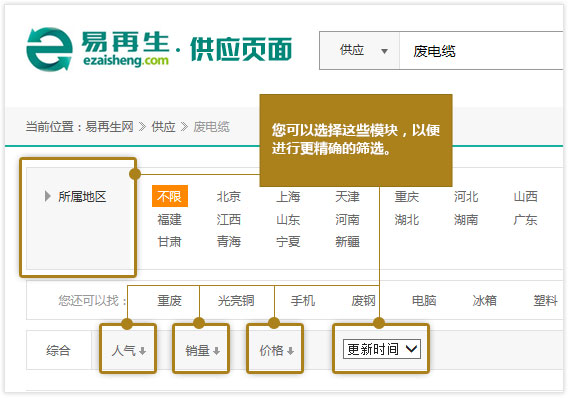Screen dimensions: 569x398
Task: Click 供应 breadcrumb link
Action: tap(163, 127)
